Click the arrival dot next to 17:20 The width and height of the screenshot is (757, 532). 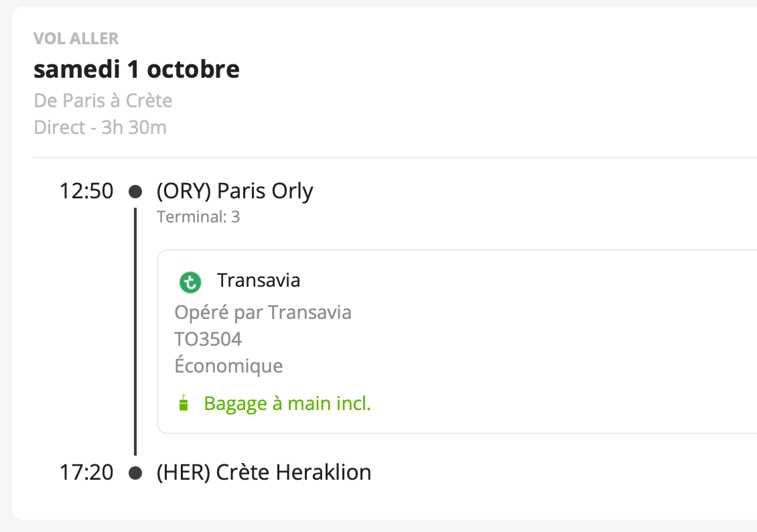pyautogui.click(x=135, y=473)
